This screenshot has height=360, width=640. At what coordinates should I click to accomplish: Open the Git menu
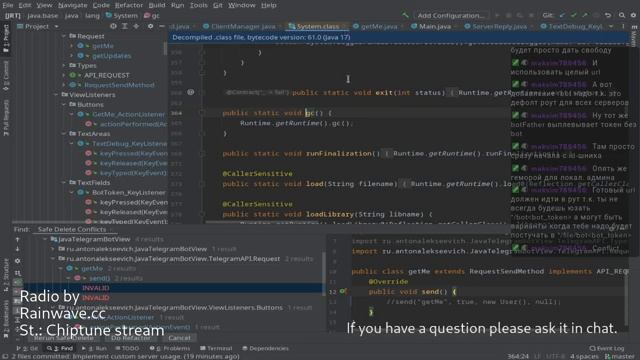[x=218, y=5]
